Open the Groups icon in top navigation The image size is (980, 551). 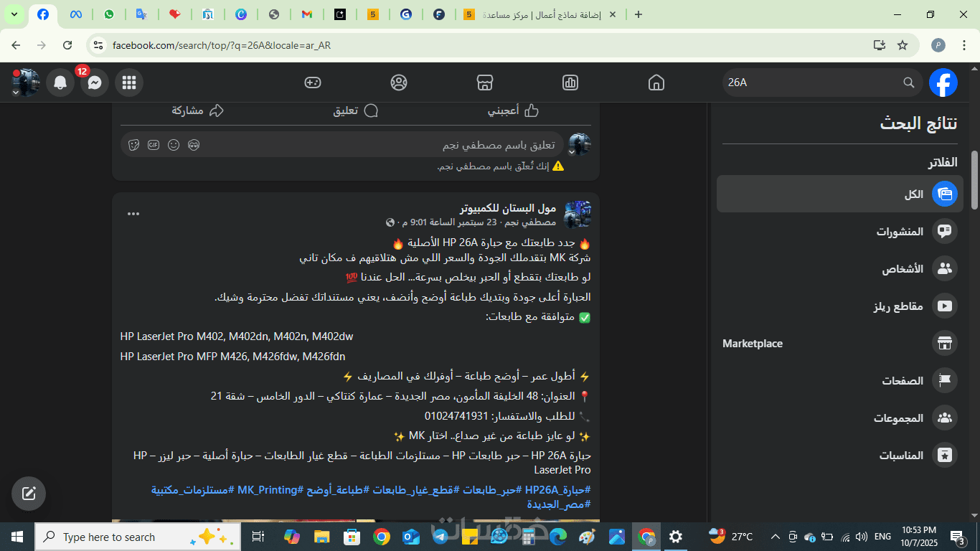click(399, 83)
